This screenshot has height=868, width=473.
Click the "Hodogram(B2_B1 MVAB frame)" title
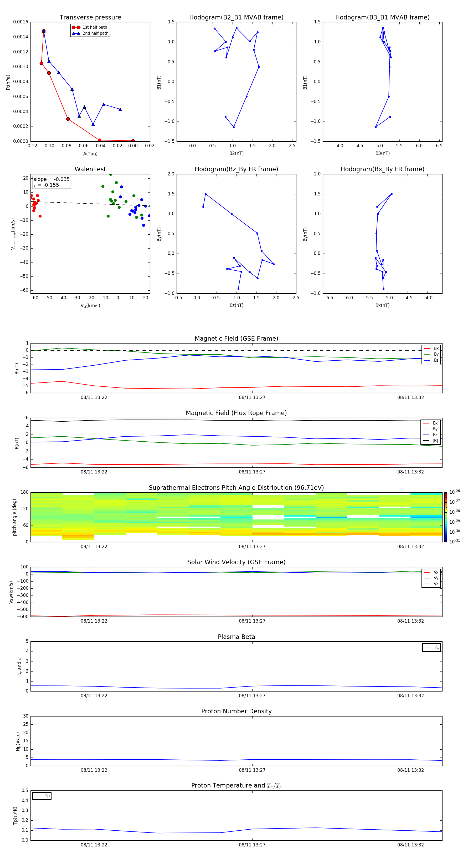click(x=236, y=18)
